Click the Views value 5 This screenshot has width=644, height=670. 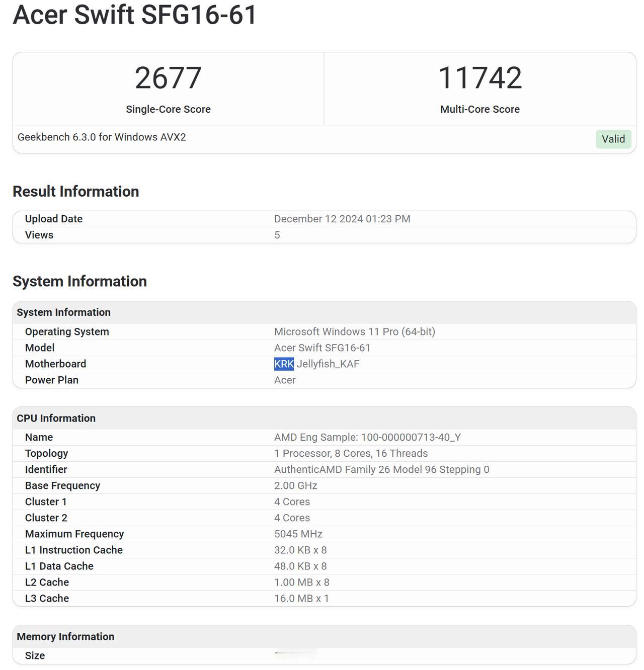pos(277,235)
